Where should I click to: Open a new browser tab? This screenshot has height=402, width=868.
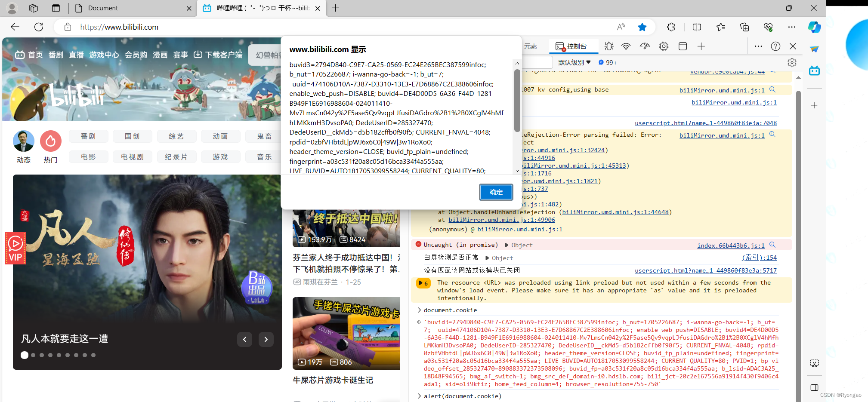[x=335, y=8]
